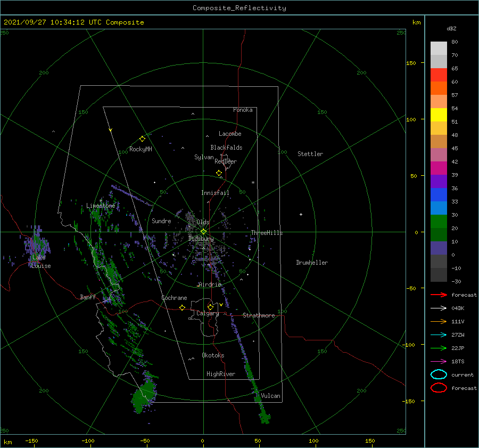The width and height of the screenshot is (479, 448).
Task: Select the green 22JP arrow in legend
Action: 439,348
